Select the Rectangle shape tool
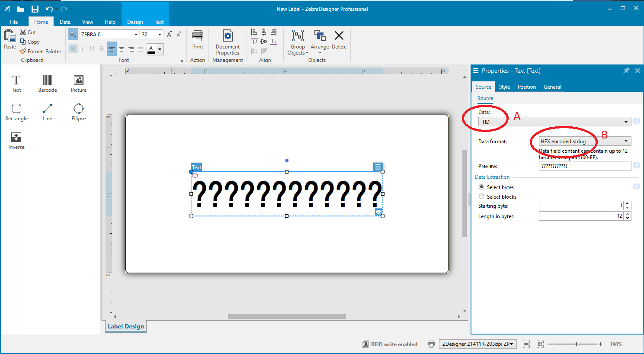This screenshot has width=644, height=354. pos(16,112)
